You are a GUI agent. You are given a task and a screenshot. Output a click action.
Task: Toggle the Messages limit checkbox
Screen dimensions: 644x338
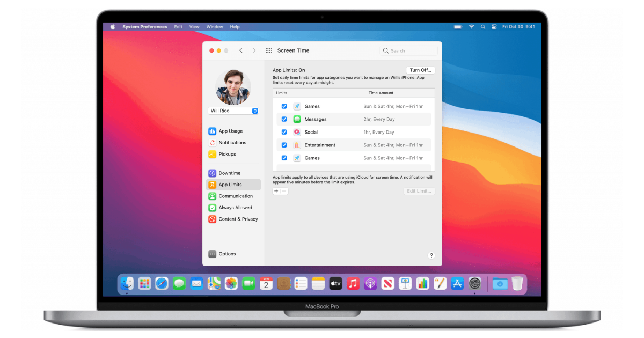point(284,119)
